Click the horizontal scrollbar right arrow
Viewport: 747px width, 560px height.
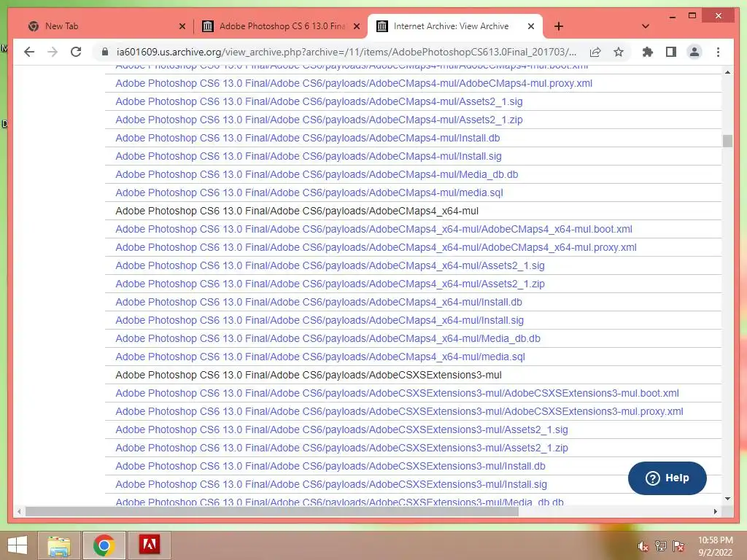pyautogui.click(x=715, y=511)
